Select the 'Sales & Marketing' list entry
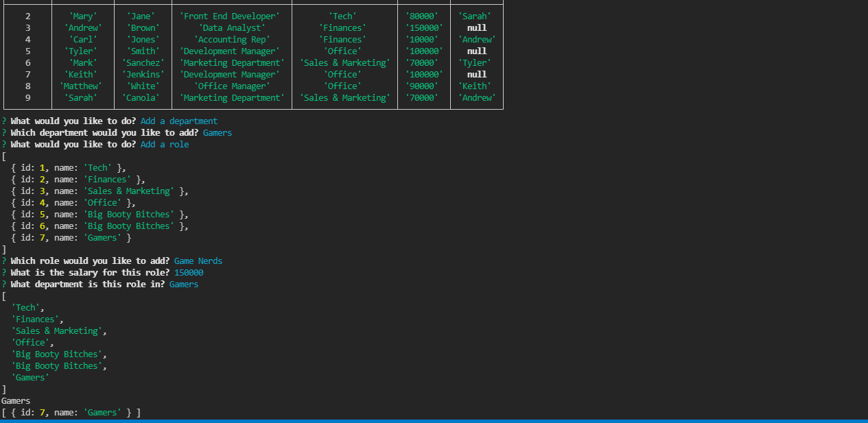The width and height of the screenshot is (868, 423). coord(129,191)
